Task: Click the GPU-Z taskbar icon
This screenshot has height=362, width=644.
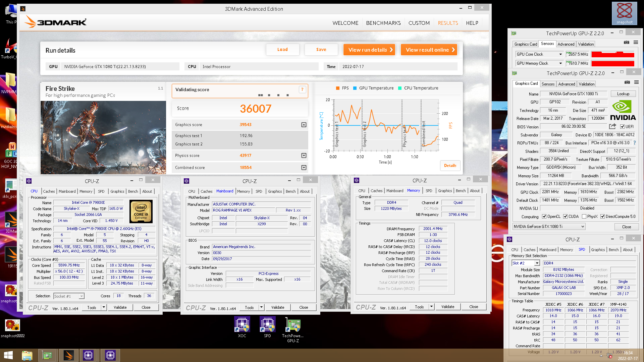Action: [47, 355]
